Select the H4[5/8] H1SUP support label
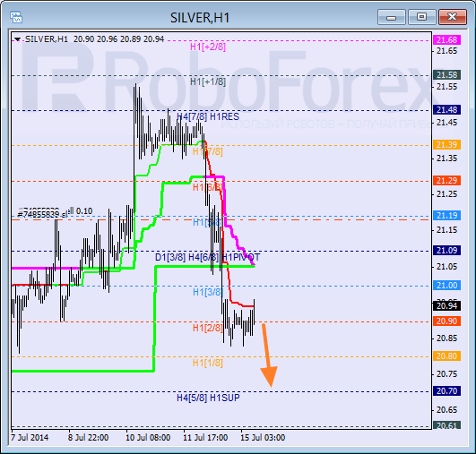This screenshot has width=476, height=454. pos(208,398)
